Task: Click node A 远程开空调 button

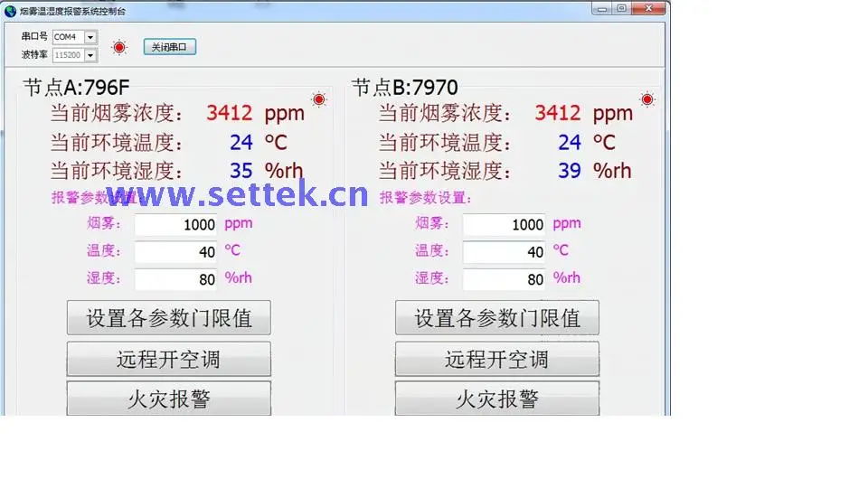Action: 169,359
